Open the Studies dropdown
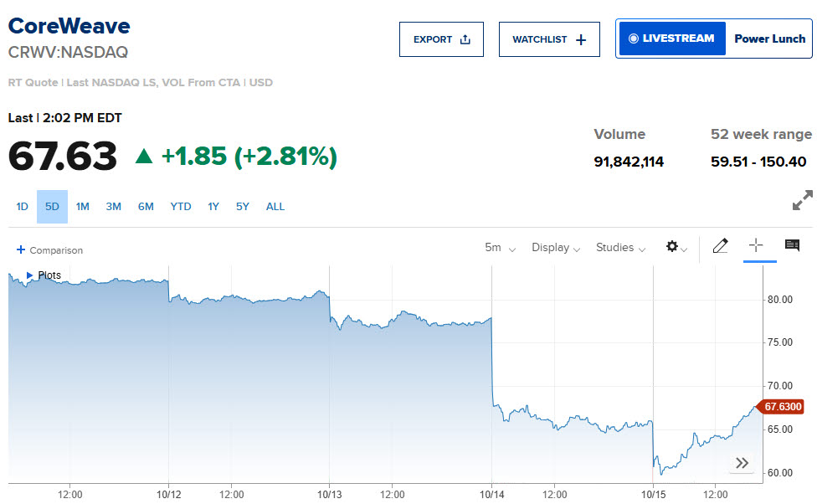Screen dimensions: 817x504 (x=620, y=248)
